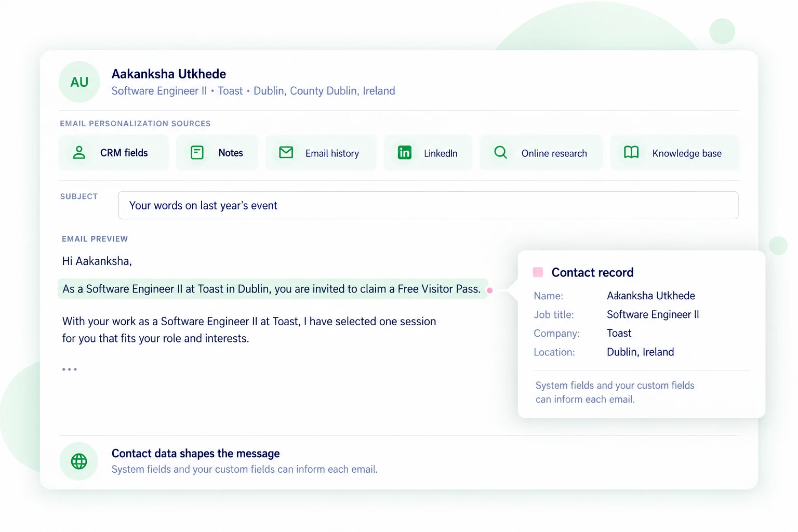The width and height of the screenshot is (798, 532).
Task: Select the CRM fields source chip
Action: tap(114, 153)
